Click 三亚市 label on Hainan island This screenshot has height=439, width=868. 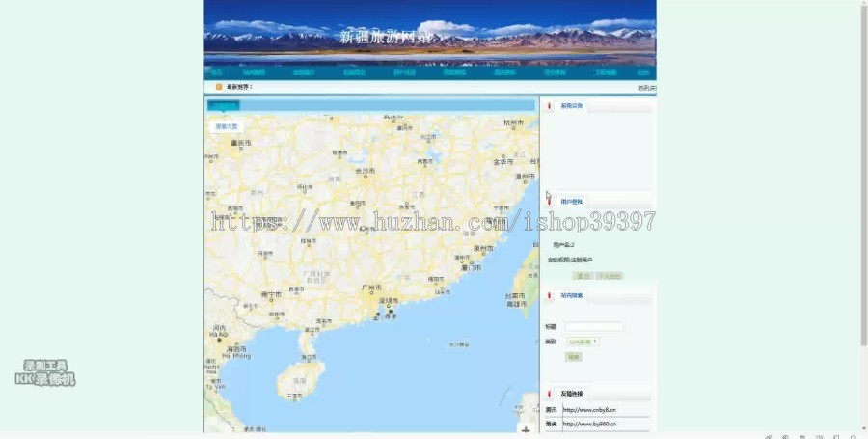(294, 397)
